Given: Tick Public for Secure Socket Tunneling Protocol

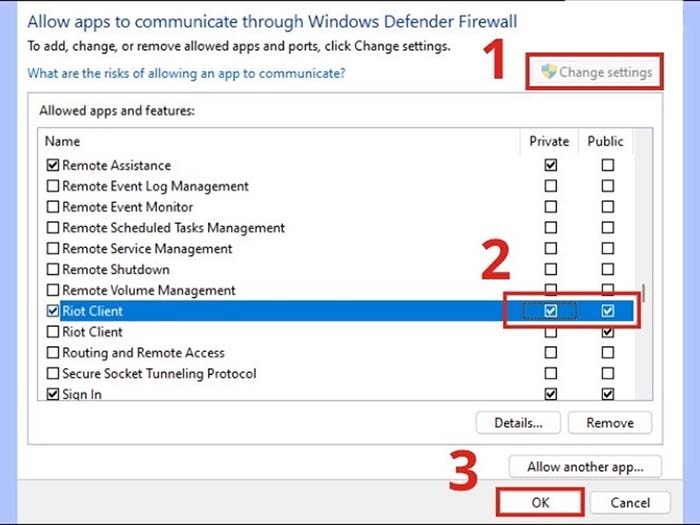Looking at the screenshot, I should (x=608, y=373).
